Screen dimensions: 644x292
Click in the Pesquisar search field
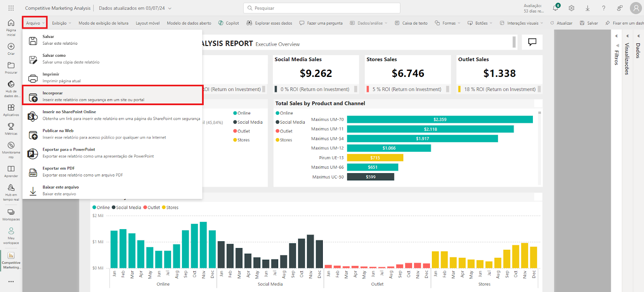point(322,8)
